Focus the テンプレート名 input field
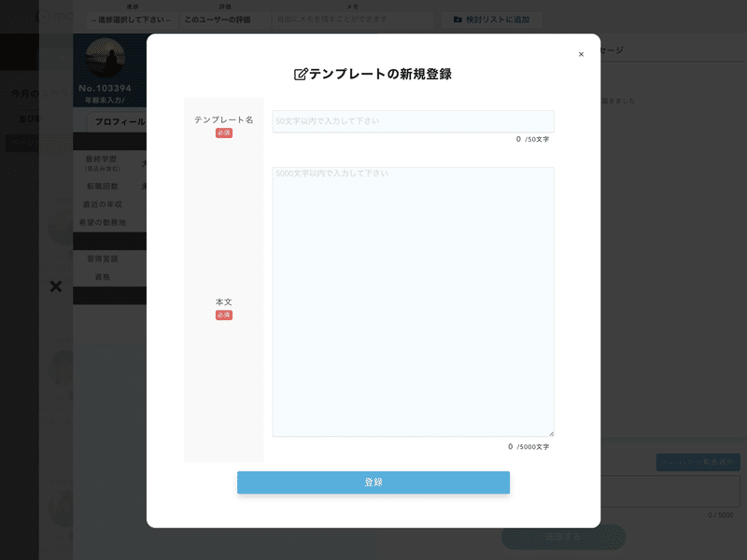 (413, 121)
